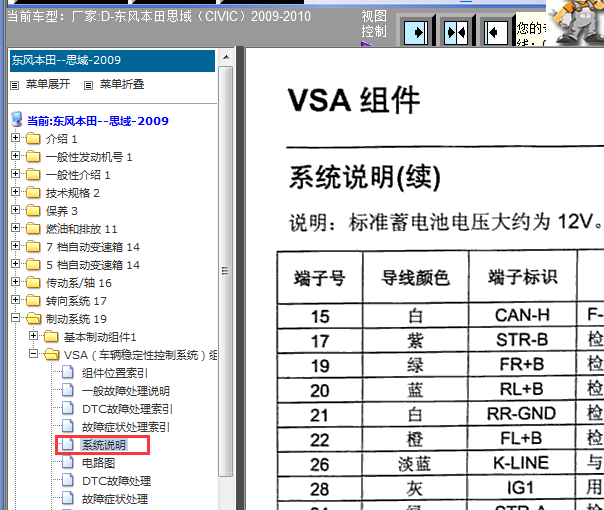
Task: Expand the 转向系统 17 tree node
Action: 15,300
